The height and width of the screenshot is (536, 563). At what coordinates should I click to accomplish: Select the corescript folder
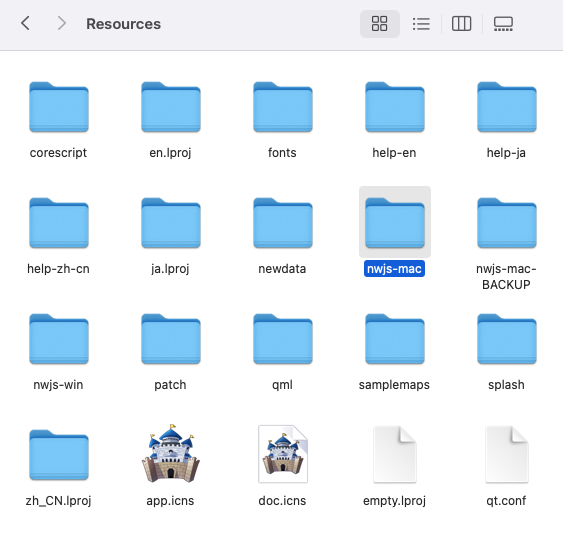pyautogui.click(x=59, y=107)
